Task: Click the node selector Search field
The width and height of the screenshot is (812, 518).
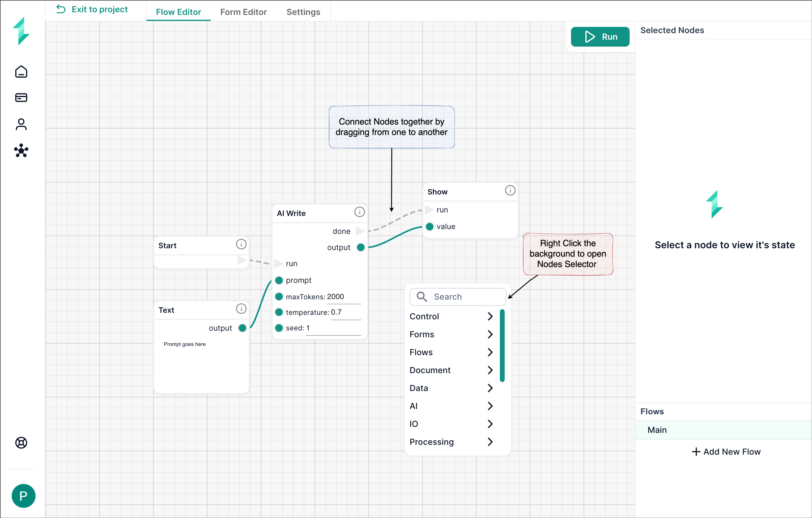Action: pos(458,297)
